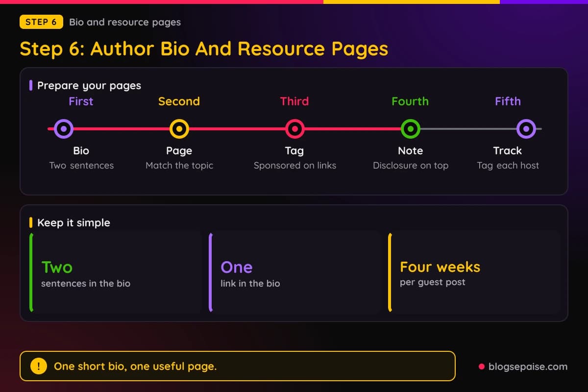Click the blogsepaise.com site label
Viewport: 588px width, 392px height.
(x=528, y=367)
